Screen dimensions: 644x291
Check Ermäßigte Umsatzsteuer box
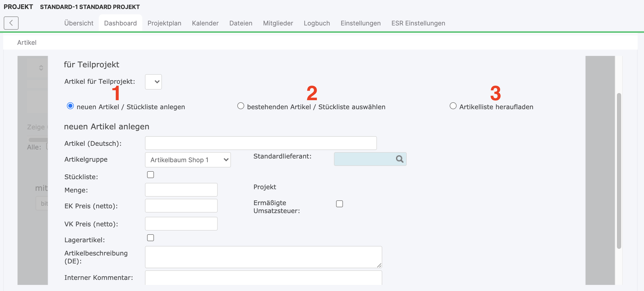click(339, 204)
